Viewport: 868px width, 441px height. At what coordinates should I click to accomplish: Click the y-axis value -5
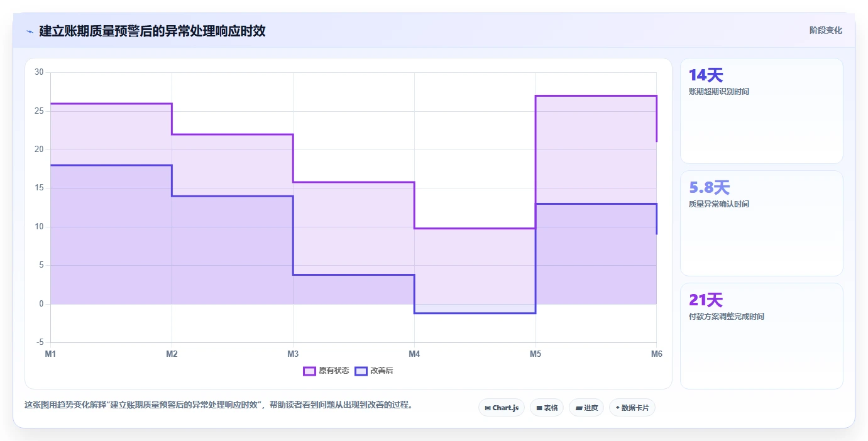coord(39,342)
